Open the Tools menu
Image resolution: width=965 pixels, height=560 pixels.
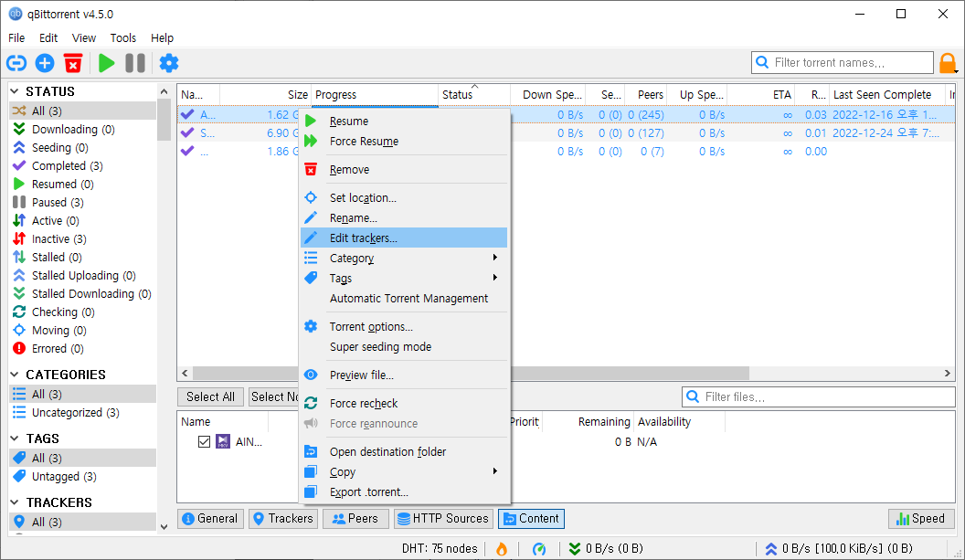tap(123, 38)
